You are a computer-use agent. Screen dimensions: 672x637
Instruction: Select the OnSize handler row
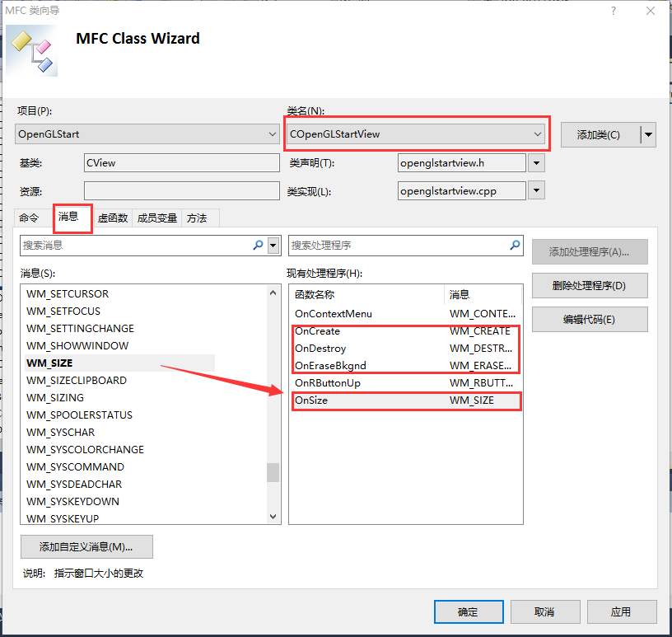click(x=405, y=400)
